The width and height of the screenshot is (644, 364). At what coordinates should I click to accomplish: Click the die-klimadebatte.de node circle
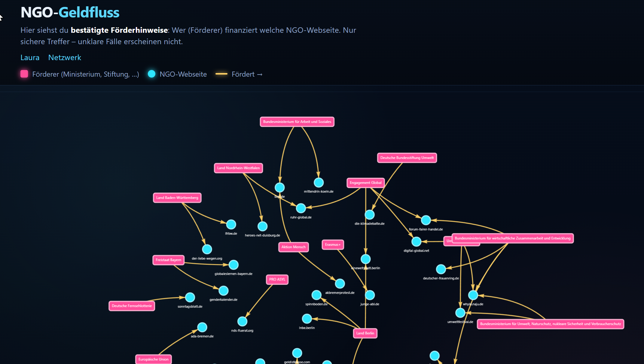[x=370, y=215]
